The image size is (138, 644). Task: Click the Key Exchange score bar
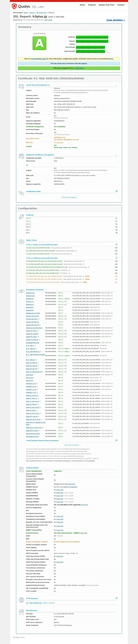point(90,47)
